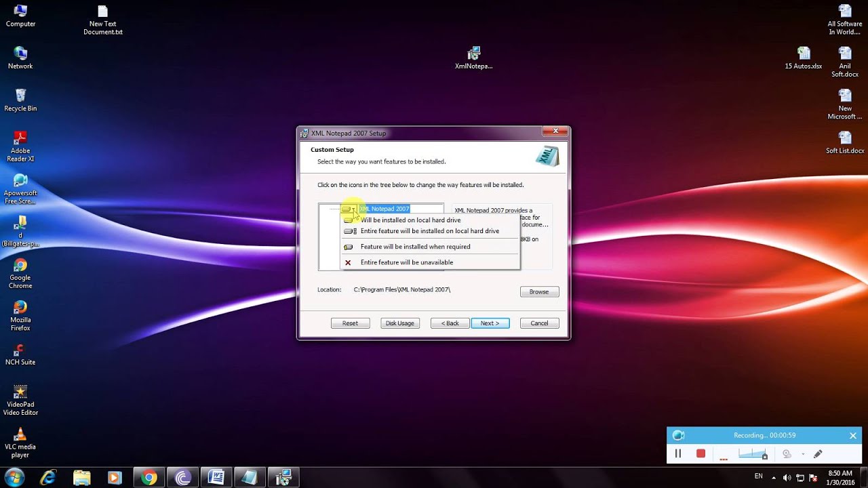The height and width of the screenshot is (488, 868).
Task: Select New Text Document.txt on desktop
Action: pyautogui.click(x=103, y=20)
